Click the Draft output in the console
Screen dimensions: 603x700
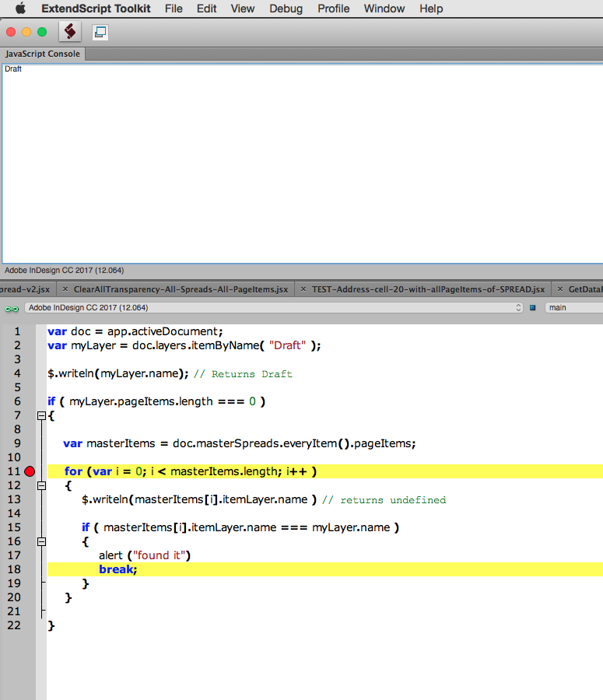tap(13, 68)
